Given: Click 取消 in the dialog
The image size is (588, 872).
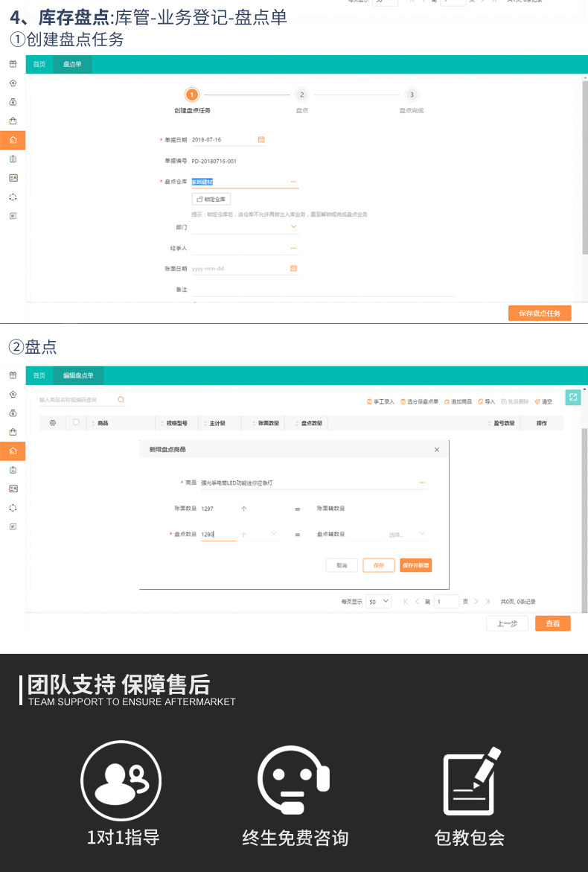Looking at the screenshot, I should (x=342, y=565).
